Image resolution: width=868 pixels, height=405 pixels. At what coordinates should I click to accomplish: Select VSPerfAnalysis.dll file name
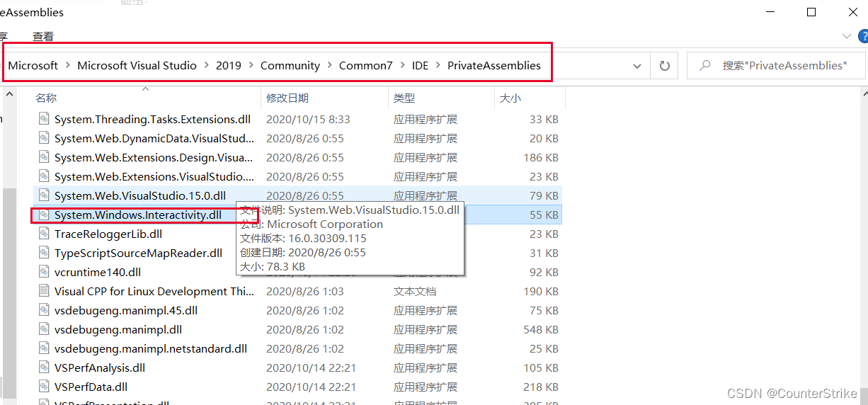click(100, 367)
